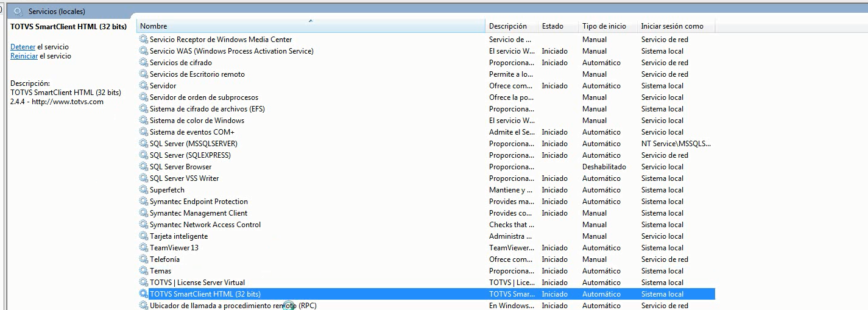Select SQL Server (MSSQLSERVER) service name
Screen dimensions: 868x310
click(194, 144)
